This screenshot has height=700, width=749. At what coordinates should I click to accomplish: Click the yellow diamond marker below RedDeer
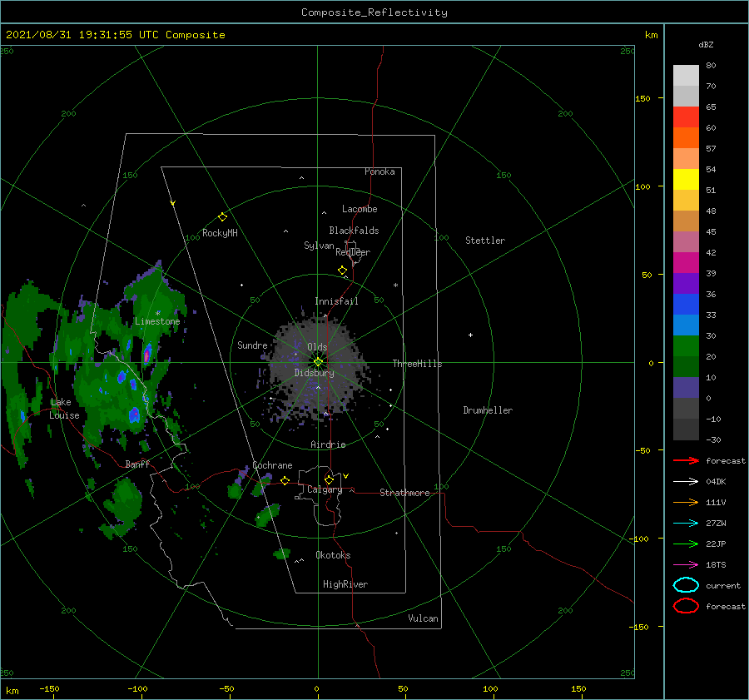point(342,271)
